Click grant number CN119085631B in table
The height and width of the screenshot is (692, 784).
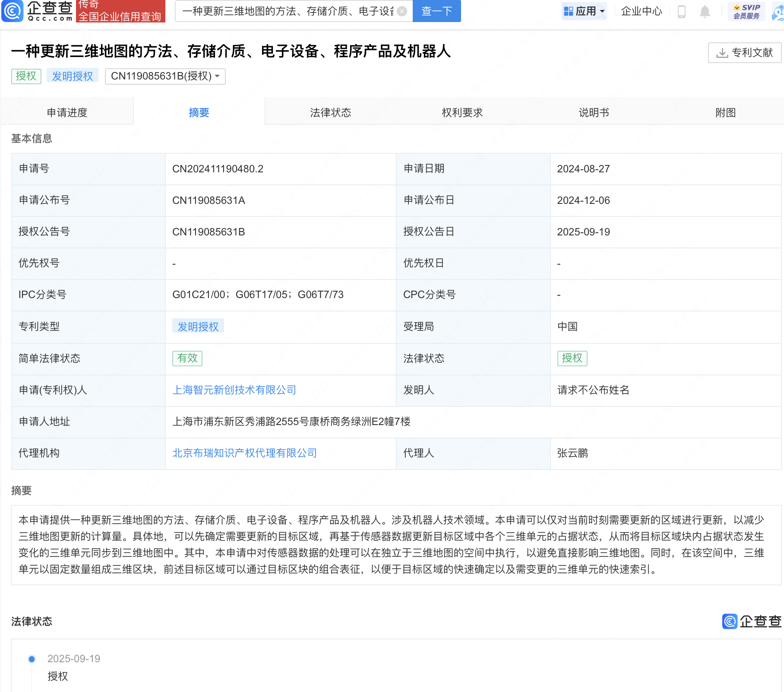tap(209, 232)
